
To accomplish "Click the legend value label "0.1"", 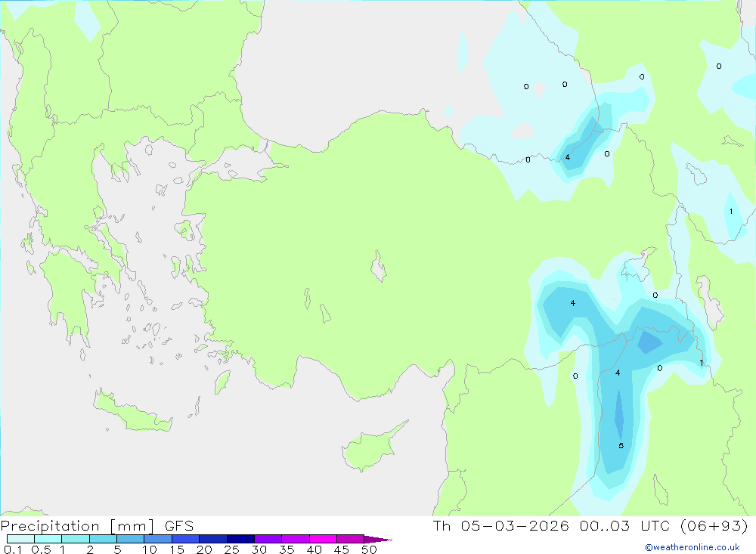I will (x=13, y=549).
